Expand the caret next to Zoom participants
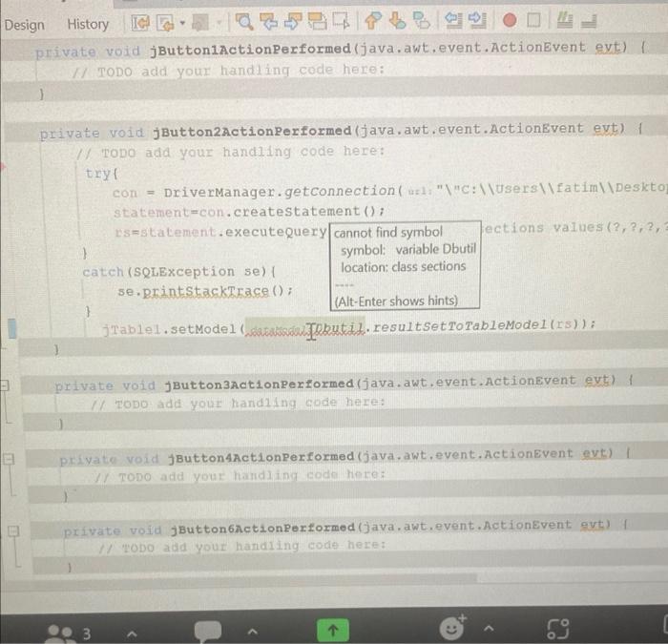 (132, 634)
